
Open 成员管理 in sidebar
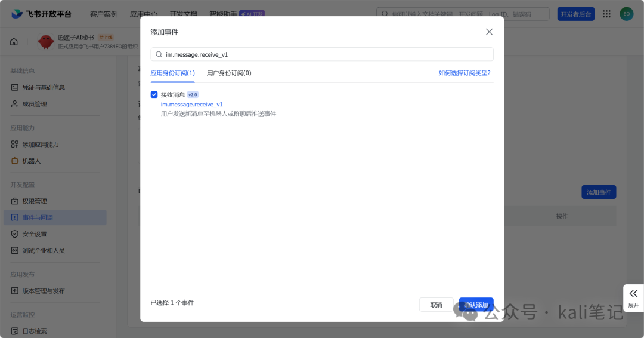coord(35,104)
